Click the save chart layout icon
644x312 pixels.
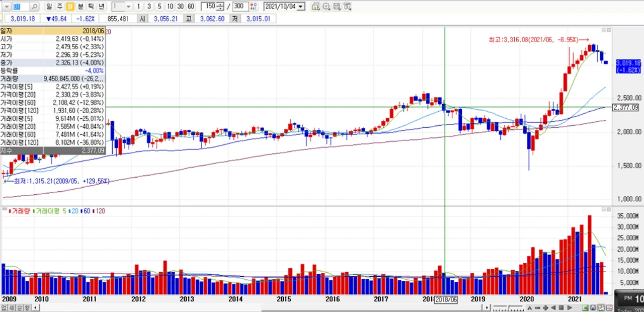[x=337, y=7]
